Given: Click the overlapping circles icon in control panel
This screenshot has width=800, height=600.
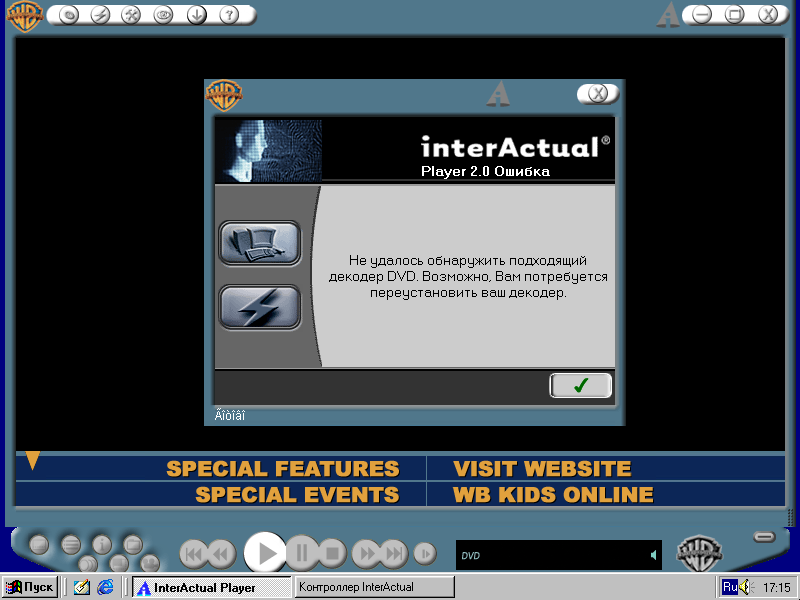Looking at the screenshot, I should (88, 564).
